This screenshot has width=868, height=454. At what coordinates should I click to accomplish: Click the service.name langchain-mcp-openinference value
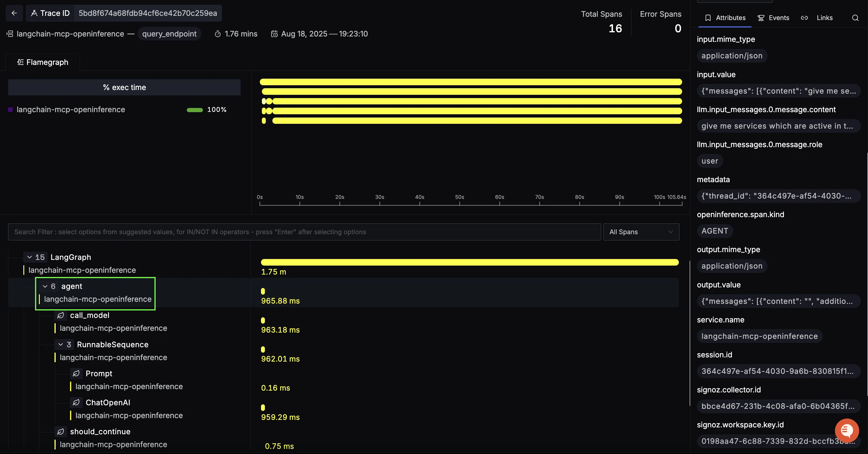(x=760, y=336)
